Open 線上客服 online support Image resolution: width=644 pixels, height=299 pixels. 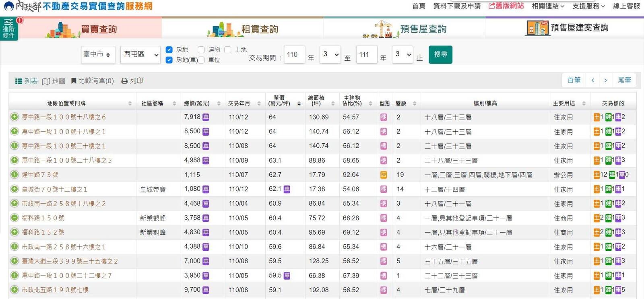(x=626, y=6)
